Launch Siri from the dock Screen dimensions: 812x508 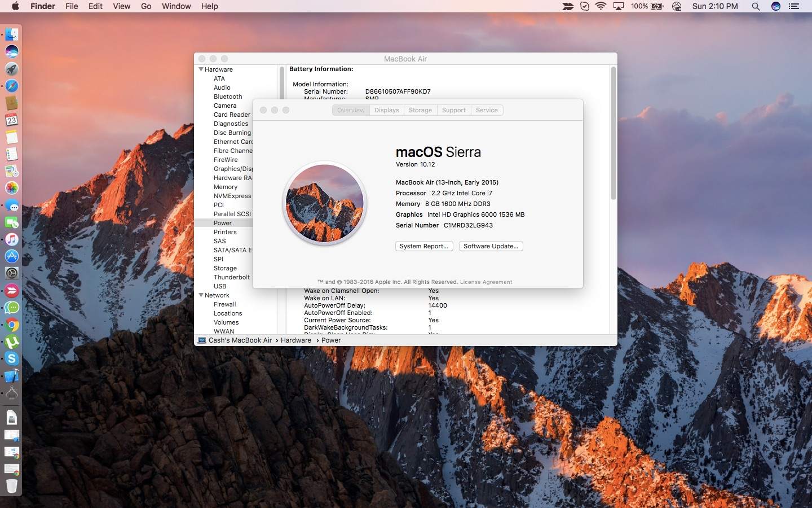point(12,51)
